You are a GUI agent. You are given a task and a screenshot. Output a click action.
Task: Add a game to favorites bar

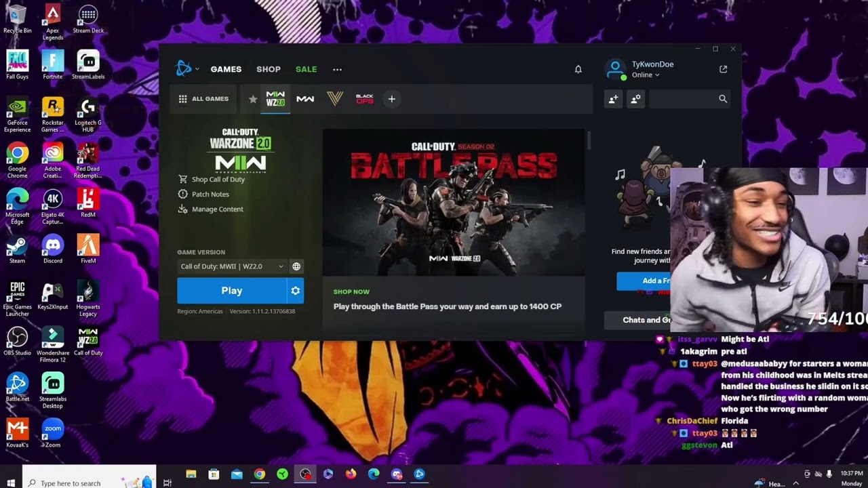(x=391, y=99)
